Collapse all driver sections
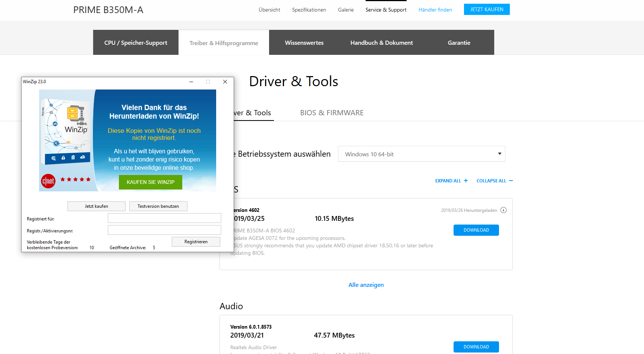The image size is (644, 354). 495,181
